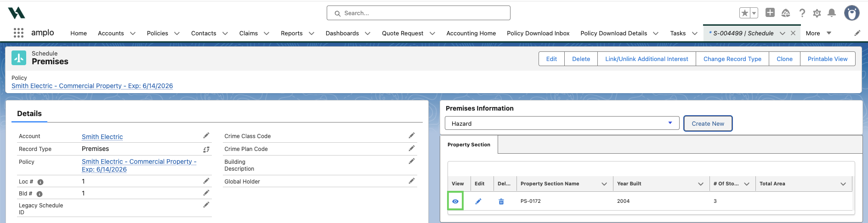Show info tooltip for Bld #
This screenshot has height=223, width=868.
(40, 194)
